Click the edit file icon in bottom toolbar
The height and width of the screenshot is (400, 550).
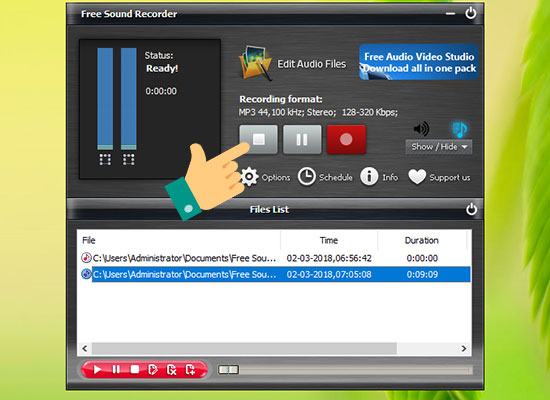153,369
